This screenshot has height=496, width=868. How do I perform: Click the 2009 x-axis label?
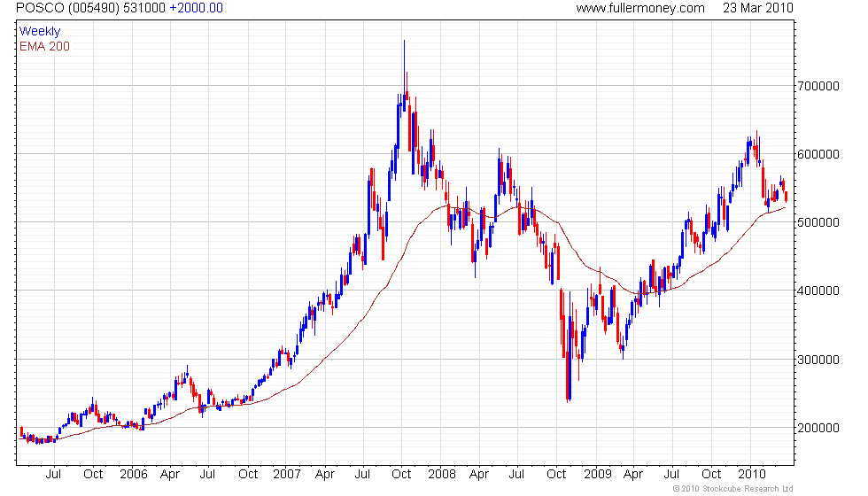(597, 475)
